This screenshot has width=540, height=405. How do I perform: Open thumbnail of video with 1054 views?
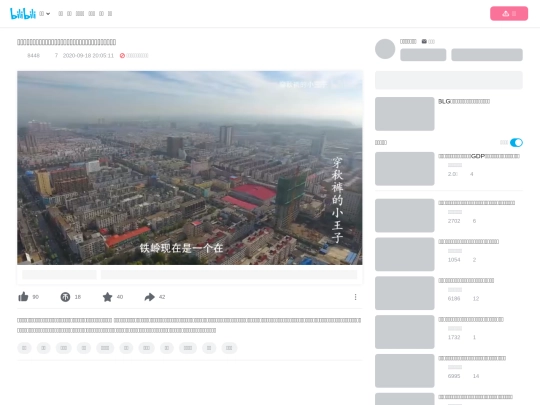405,254
